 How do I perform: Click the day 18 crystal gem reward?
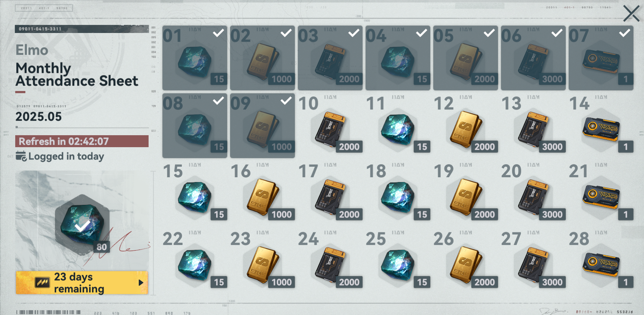click(398, 197)
